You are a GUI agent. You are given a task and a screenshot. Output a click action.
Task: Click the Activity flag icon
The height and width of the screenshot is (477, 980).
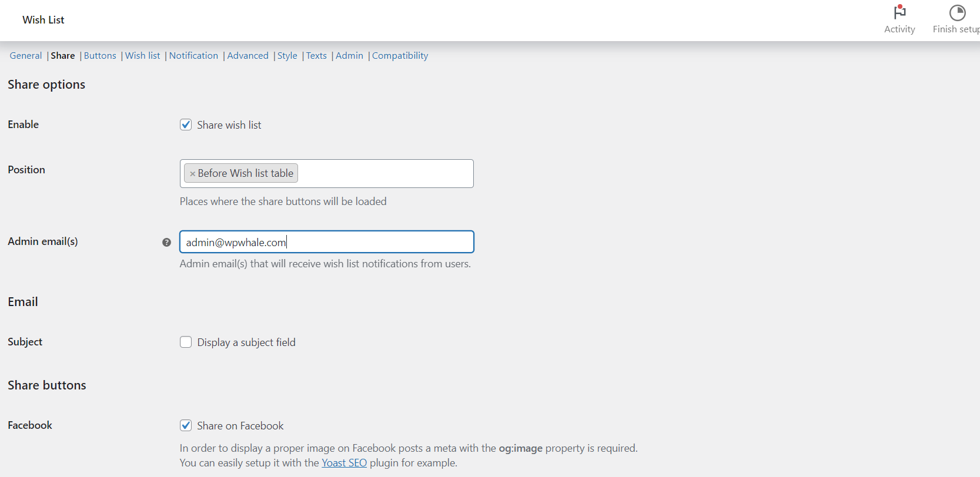899,13
